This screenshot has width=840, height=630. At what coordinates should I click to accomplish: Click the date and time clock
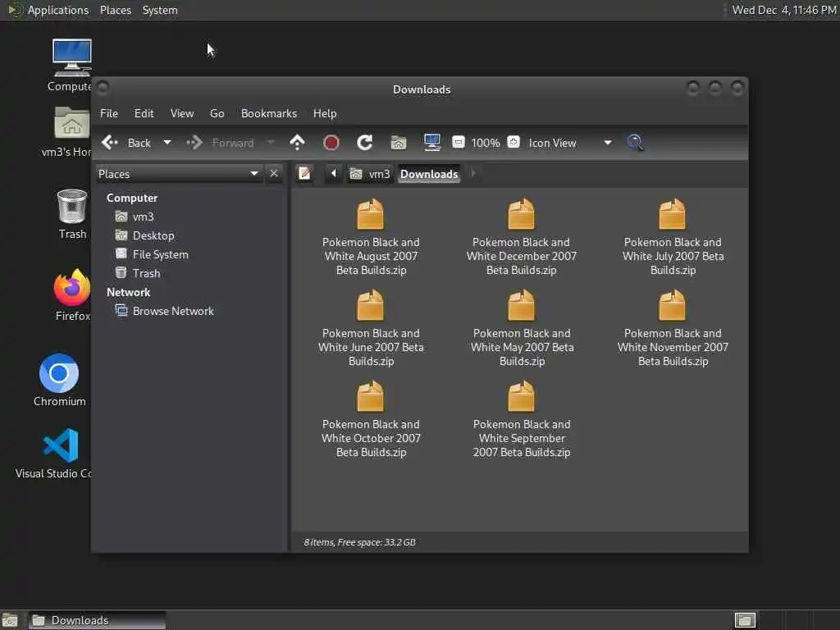783,10
